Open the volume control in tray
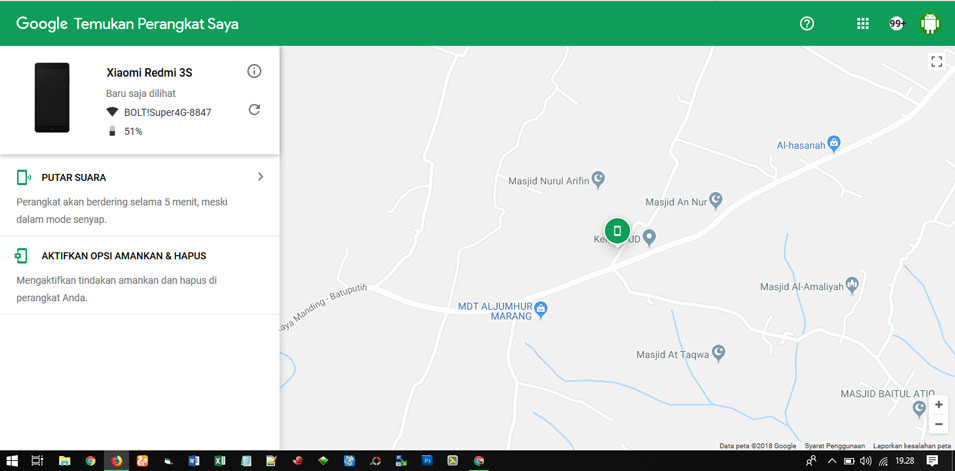This screenshot has height=471, width=955. point(865,461)
